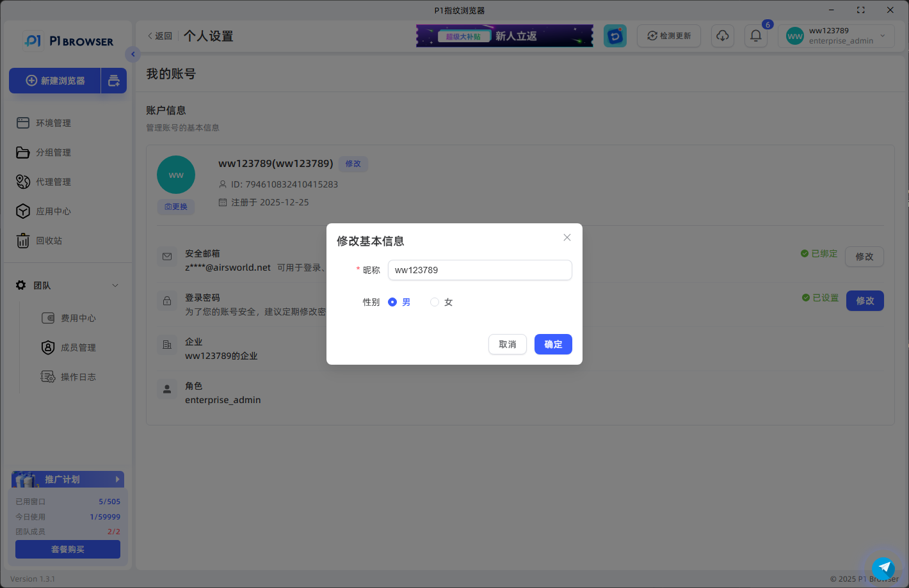The height and width of the screenshot is (588, 909).
Task: Open the ww123789 account dropdown
Action: (835, 36)
